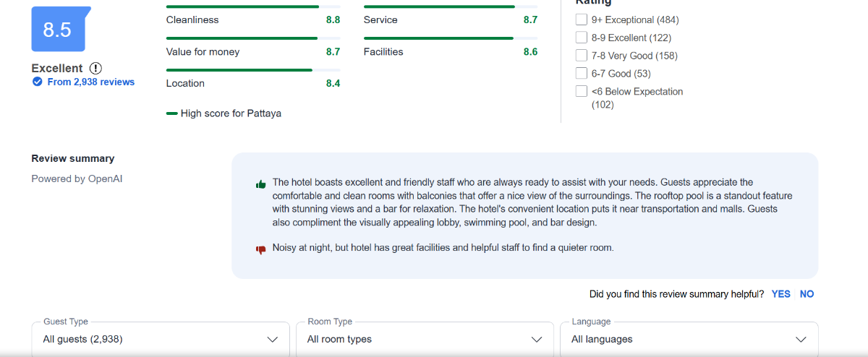This screenshot has height=357, width=868.
Task: Click NO for review summary helpful
Action: pos(807,294)
